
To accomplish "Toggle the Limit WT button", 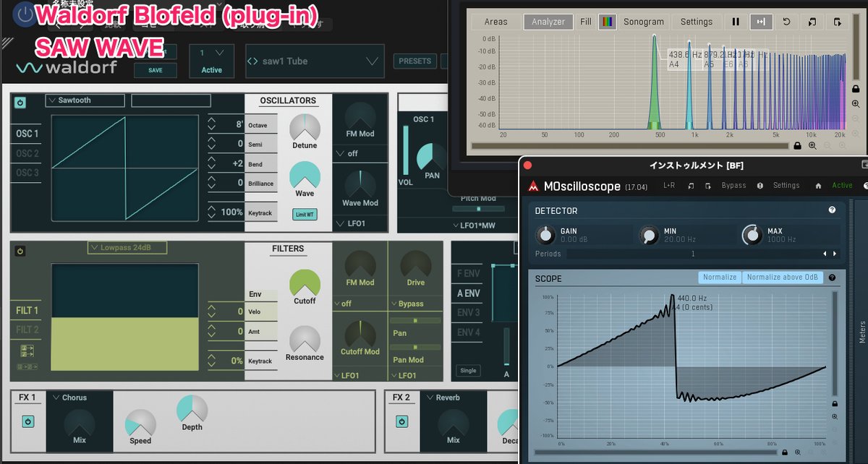I will point(305,214).
